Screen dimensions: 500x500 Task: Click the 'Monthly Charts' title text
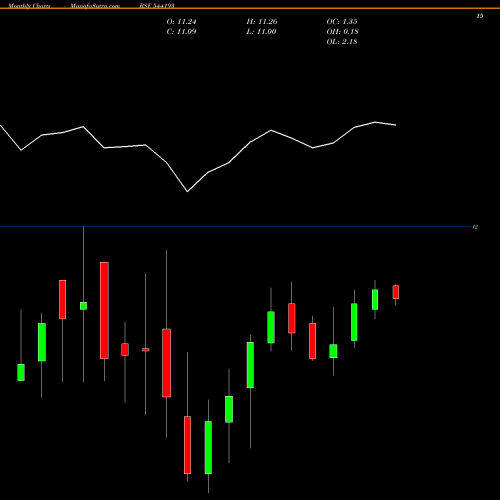coord(30,6)
